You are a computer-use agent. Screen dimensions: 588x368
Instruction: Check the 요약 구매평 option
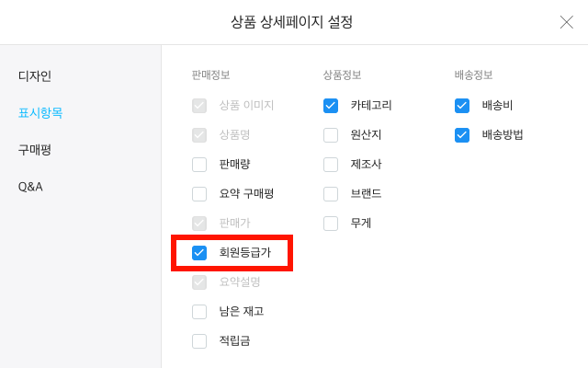tap(199, 193)
